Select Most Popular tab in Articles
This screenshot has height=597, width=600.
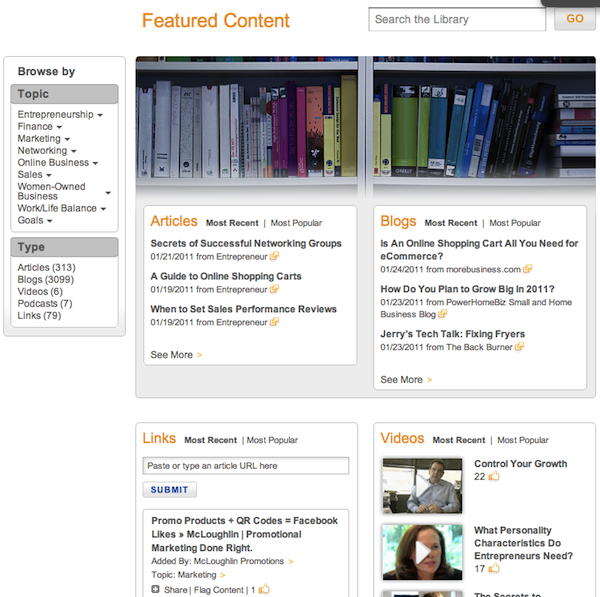(x=296, y=223)
